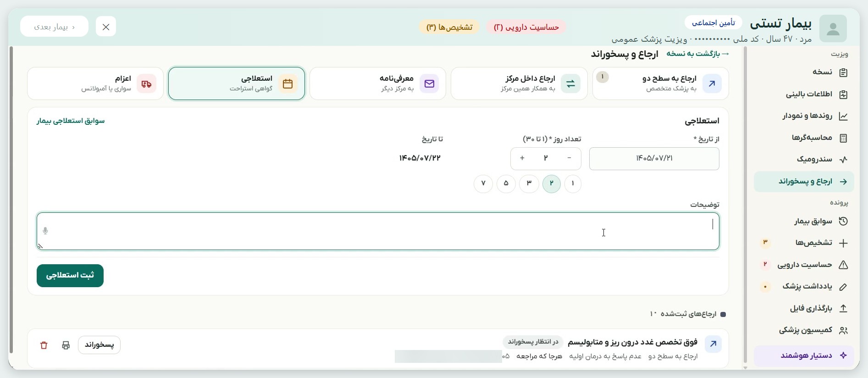Switch to the ارجاع به سطح دو tab
Image resolution: width=868 pixels, height=378 pixels.
tap(661, 83)
